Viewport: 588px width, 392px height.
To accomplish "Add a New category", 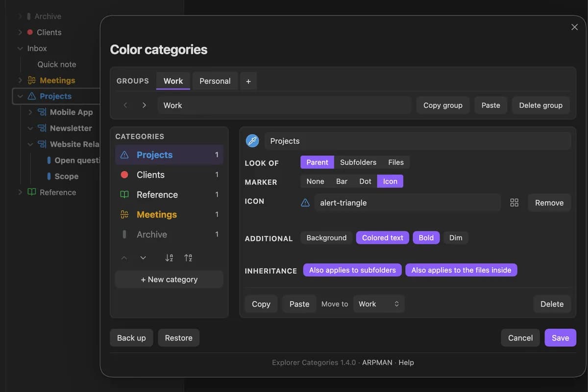I will click(x=169, y=279).
